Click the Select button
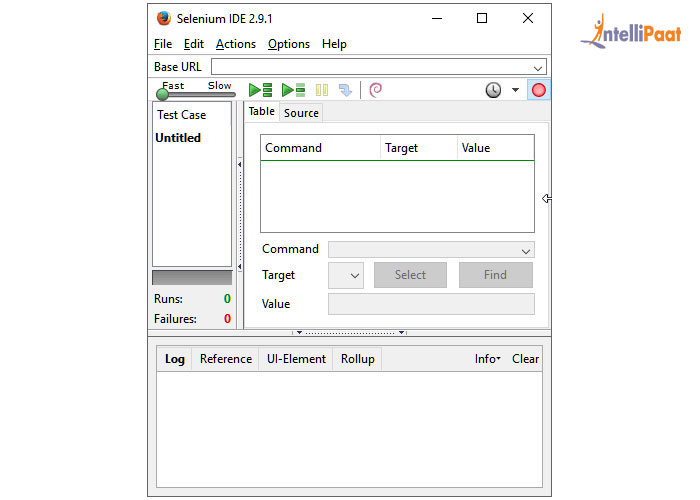 (410, 275)
